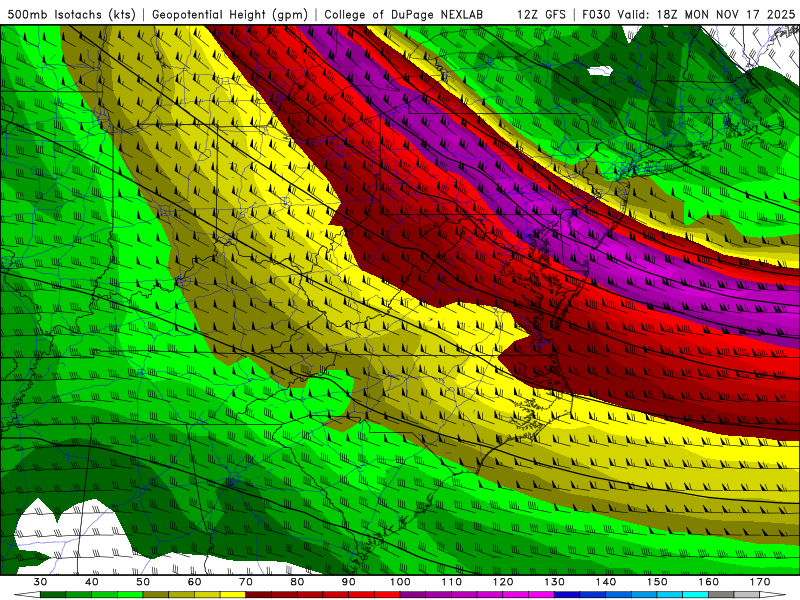Image resolution: width=800 pixels, height=600 pixels.
Task: Click the dark blue swatch starting at 130
Action: 567,595
